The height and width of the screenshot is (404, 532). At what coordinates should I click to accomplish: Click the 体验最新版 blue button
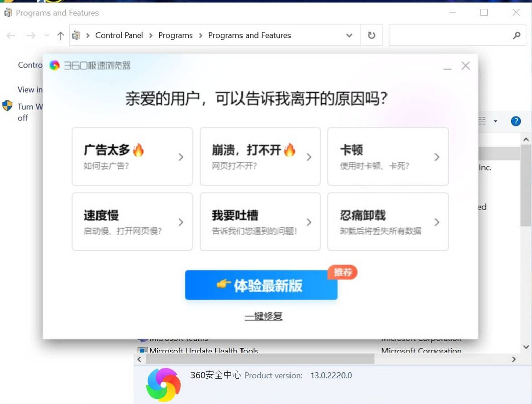pyautogui.click(x=261, y=285)
